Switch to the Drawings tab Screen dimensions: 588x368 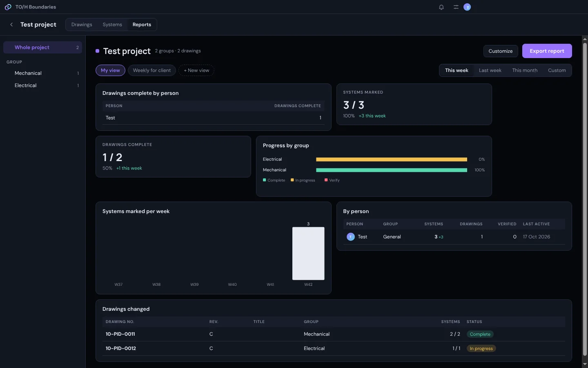[x=82, y=25]
